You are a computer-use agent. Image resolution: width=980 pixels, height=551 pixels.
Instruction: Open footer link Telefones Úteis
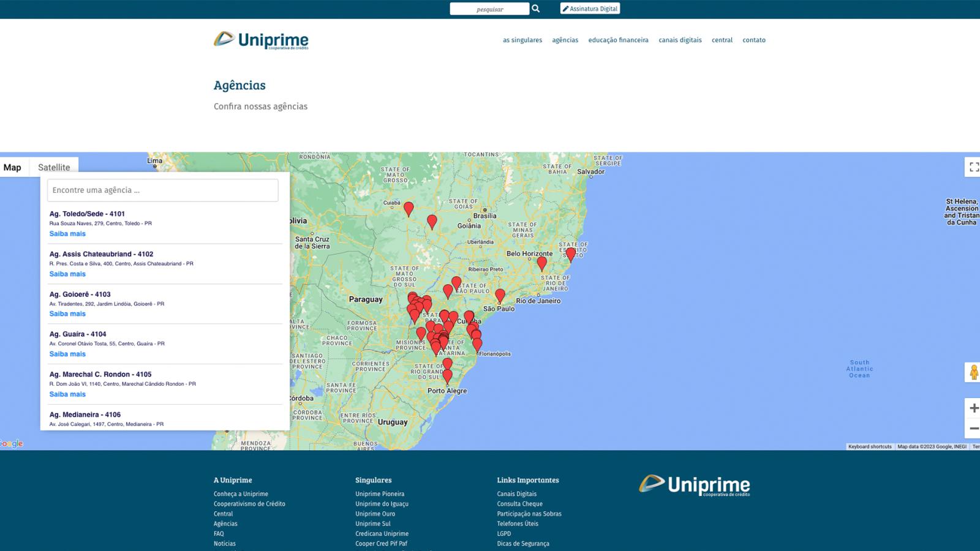click(x=518, y=523)
